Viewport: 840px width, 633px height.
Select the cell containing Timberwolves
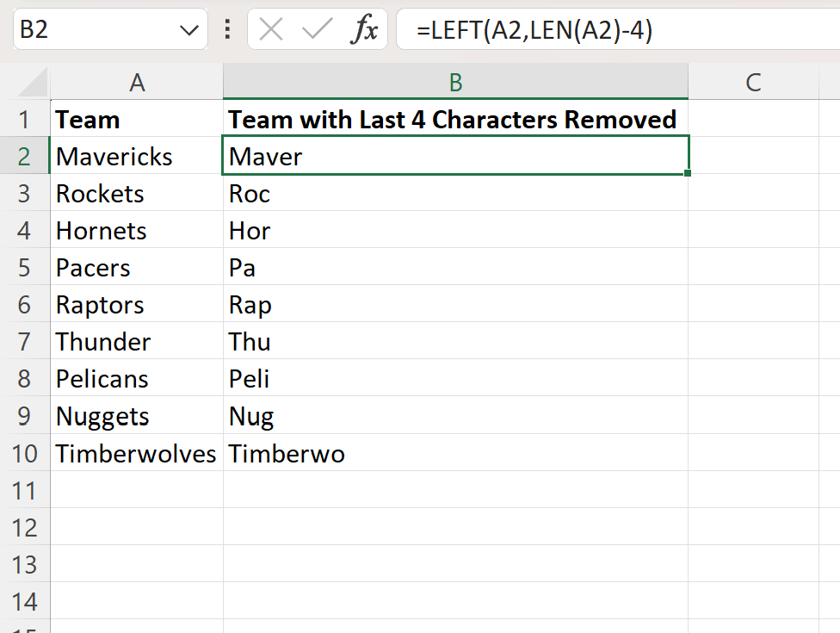click(x=137, y=453)
